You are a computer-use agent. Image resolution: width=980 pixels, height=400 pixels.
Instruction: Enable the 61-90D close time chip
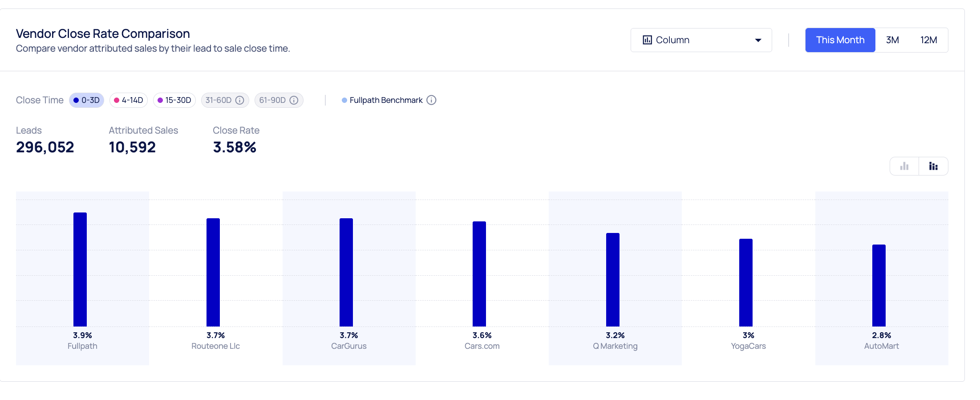pos(272,100)
